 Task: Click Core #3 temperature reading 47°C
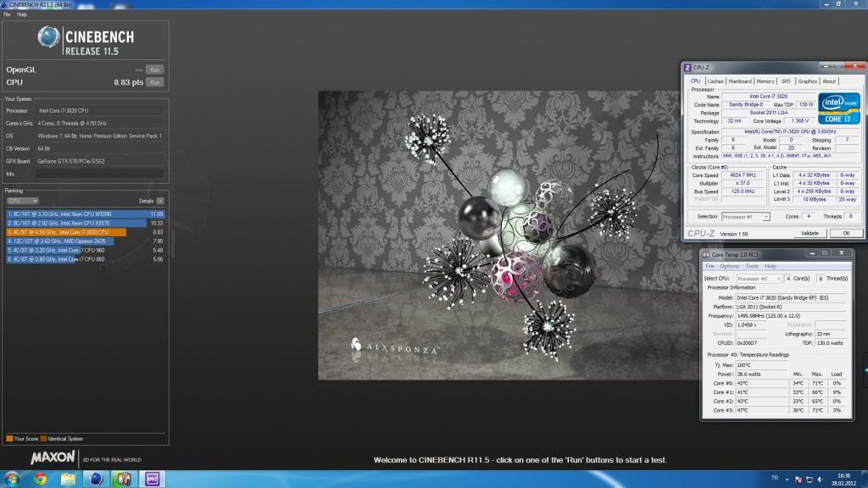pyautogui.click(x=762, y=411)
